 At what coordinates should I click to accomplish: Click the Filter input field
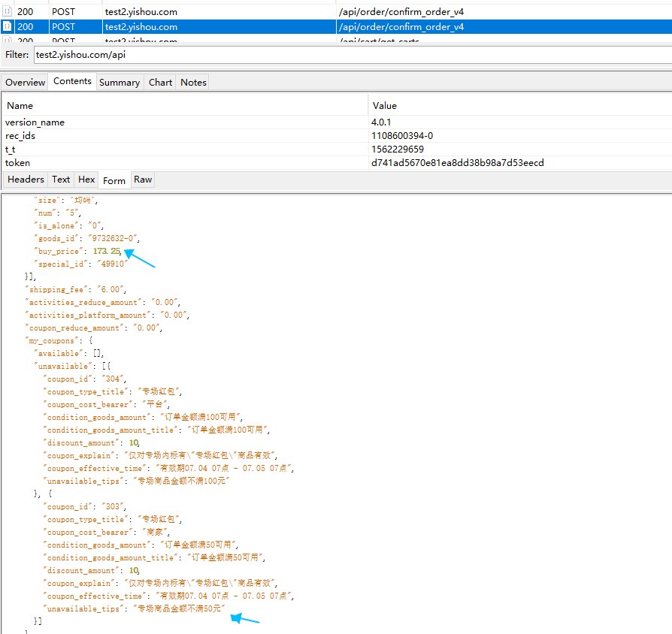click(x=353, y=55)
